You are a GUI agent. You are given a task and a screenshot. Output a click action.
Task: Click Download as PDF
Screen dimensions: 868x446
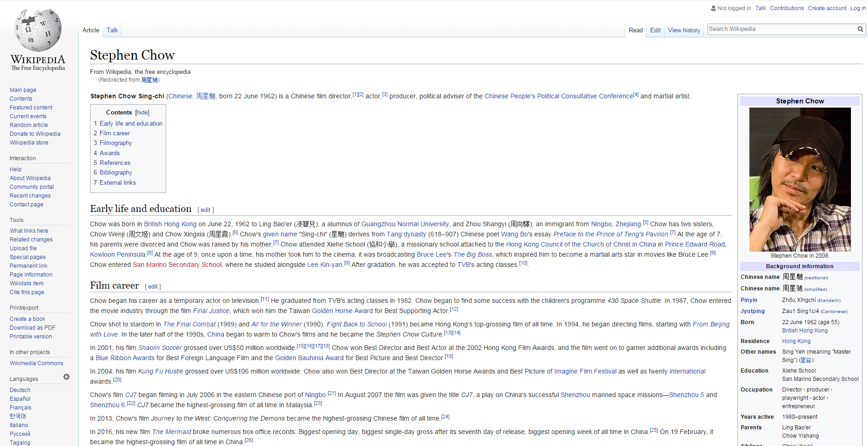point(32,328)
